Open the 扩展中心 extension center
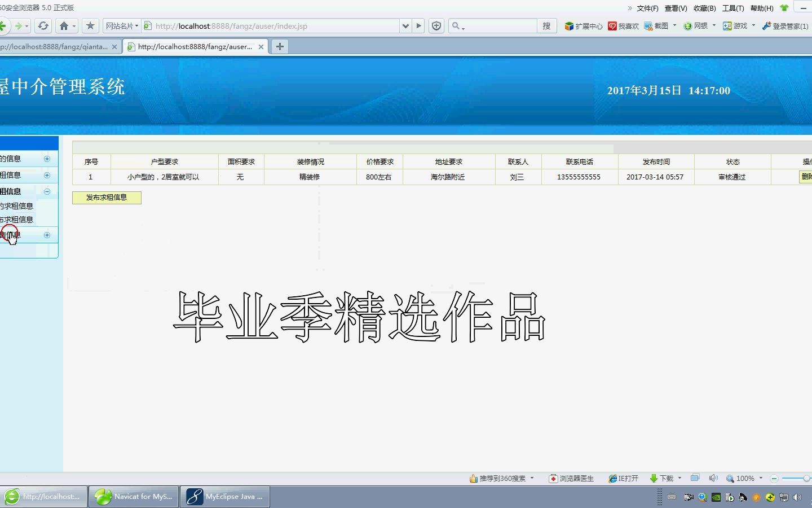The width and height of the screenshot is (812, 508). 583,26
